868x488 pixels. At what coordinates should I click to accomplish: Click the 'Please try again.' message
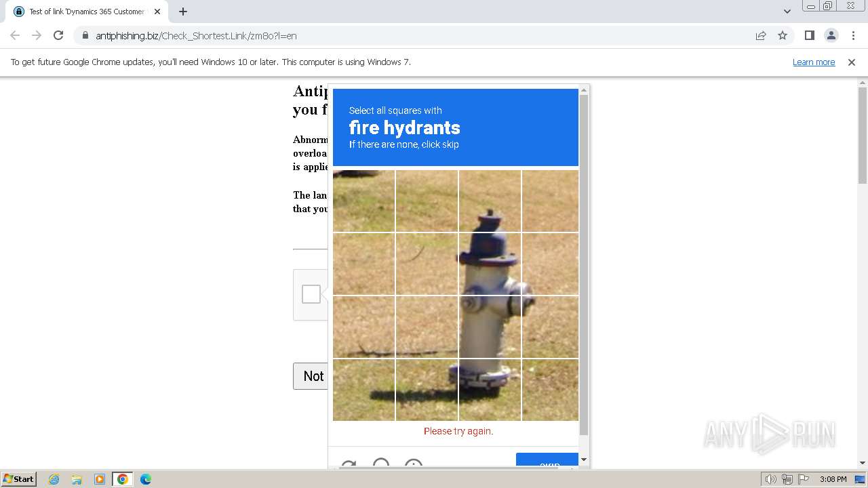pos(458,431)
